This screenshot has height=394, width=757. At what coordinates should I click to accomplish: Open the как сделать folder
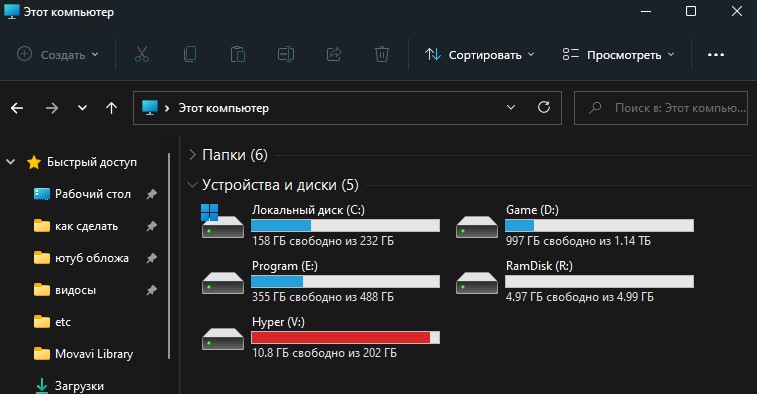tap(86, 226)
